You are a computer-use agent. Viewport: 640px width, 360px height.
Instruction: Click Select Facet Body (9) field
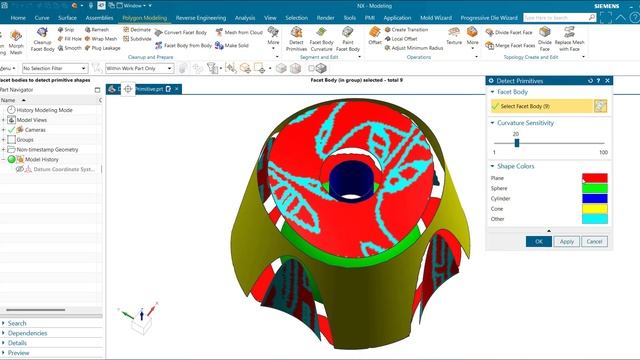pyautogui.click(x=542, y=106)
